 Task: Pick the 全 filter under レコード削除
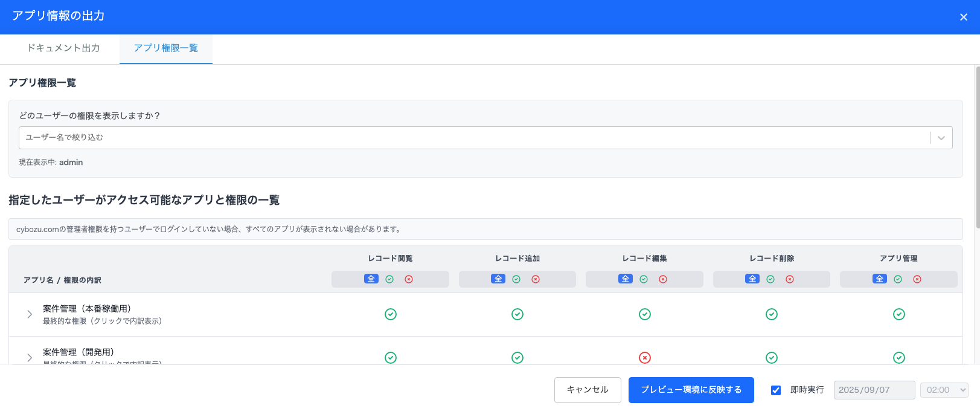click(752, 279)
